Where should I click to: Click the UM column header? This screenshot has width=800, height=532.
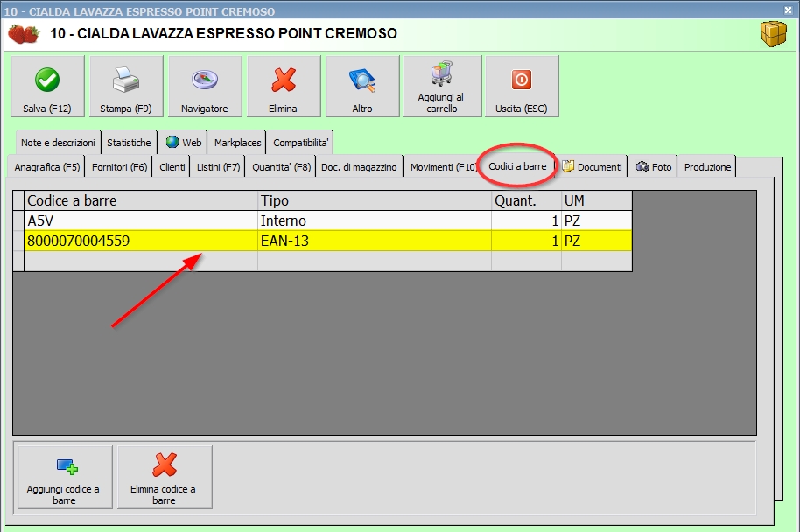tap(597, 200)
